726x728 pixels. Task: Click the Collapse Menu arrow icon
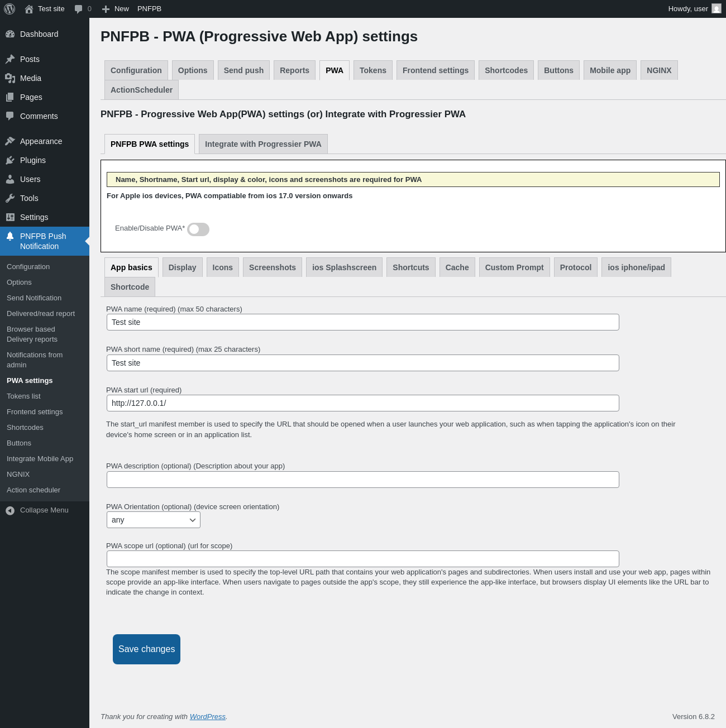tap(10, 510)
